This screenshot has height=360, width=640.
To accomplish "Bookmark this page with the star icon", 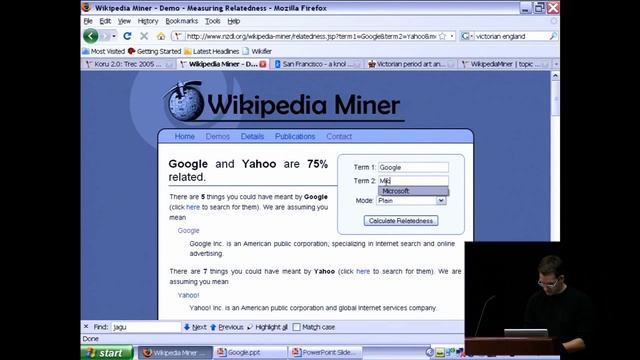I will [442, 36].
